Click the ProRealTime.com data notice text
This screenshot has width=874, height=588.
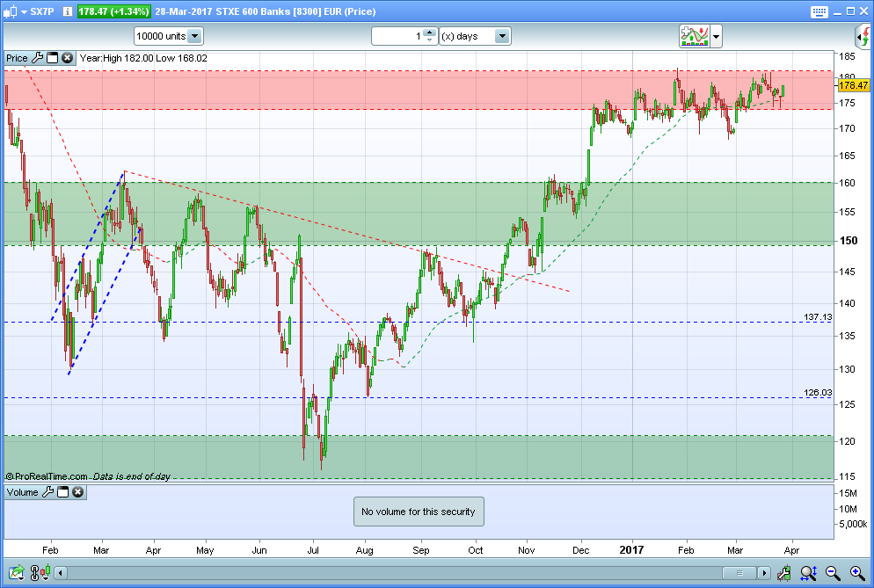88,476
